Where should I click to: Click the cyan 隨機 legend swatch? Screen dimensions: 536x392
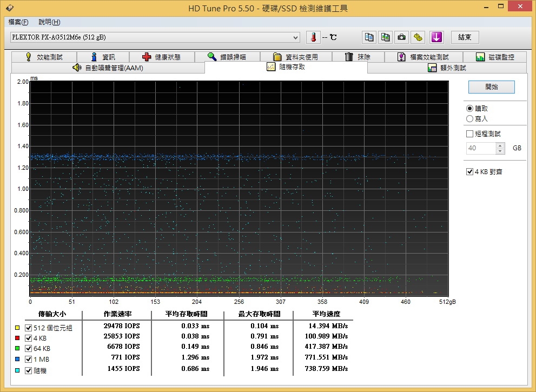click(17, 370)
